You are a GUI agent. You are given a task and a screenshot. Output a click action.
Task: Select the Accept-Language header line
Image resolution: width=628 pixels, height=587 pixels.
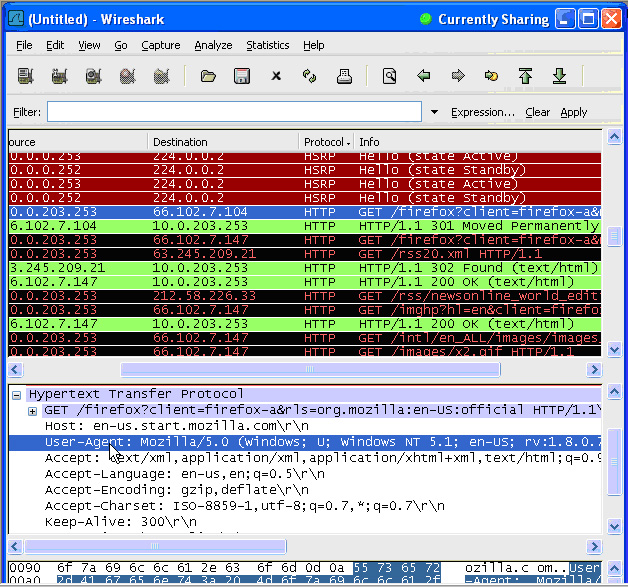tap(185, 474)
